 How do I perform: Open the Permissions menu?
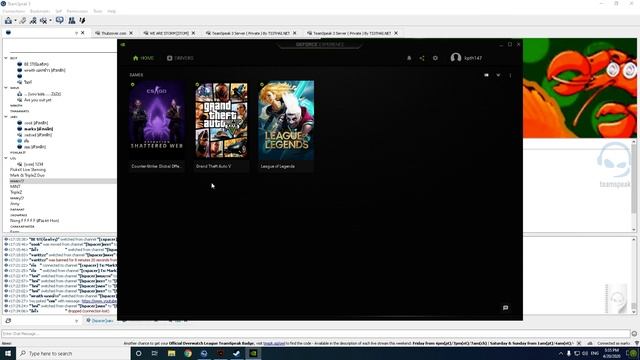[x=77, y=11]
